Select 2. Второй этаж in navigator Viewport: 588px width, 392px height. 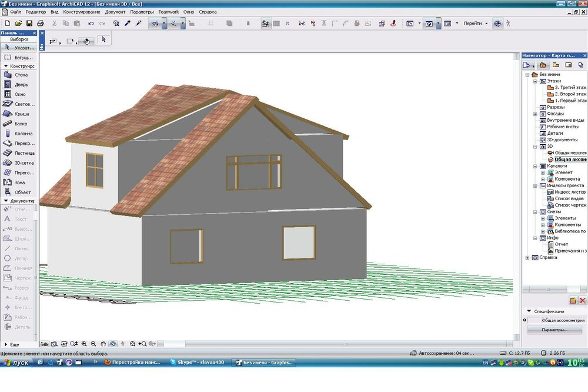click(x=570, y=94)
